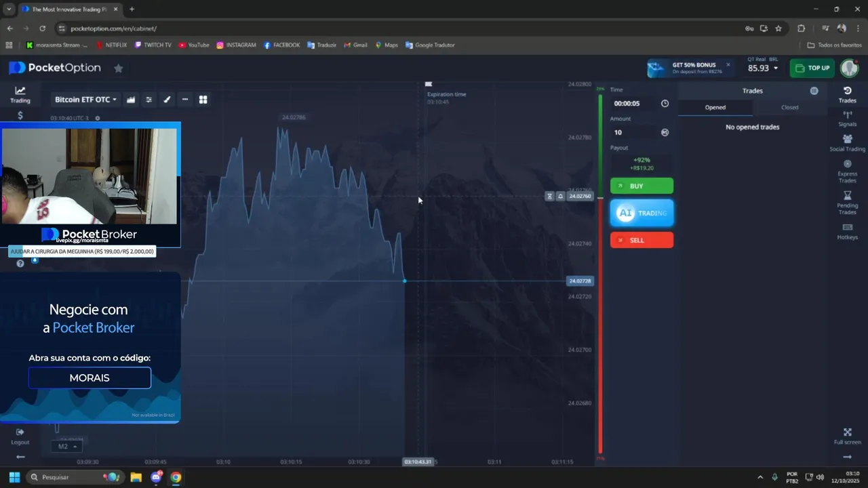Screen dimensions: 868x488
Task: Open the help question mark icon
Action: pos(20,264)
